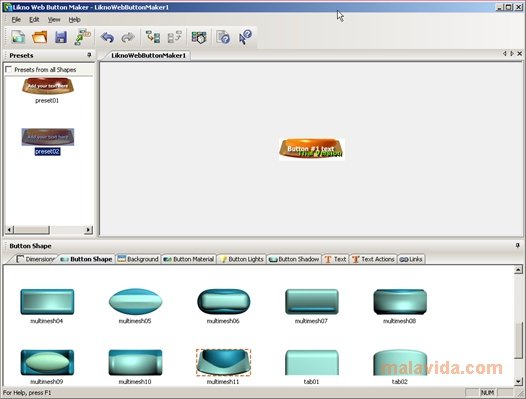Screen dimensions: 526x399
Task: Click the What's This help cursor icon
Action: [x=245, y=37]
